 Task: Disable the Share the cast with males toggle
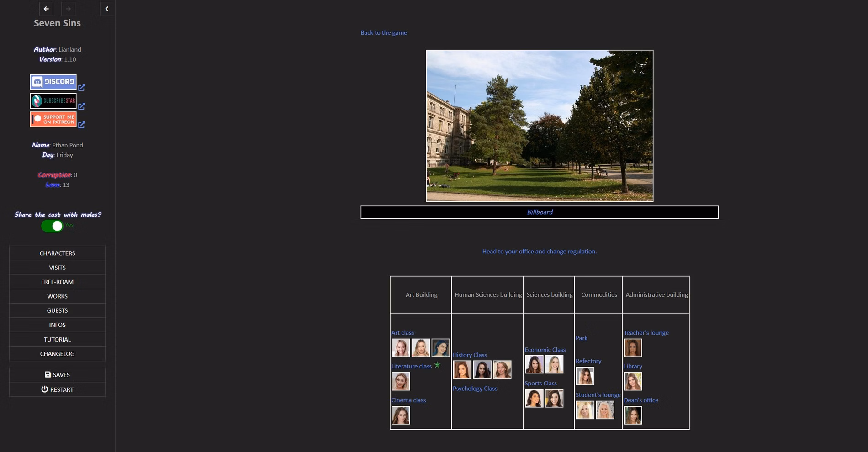52,226
